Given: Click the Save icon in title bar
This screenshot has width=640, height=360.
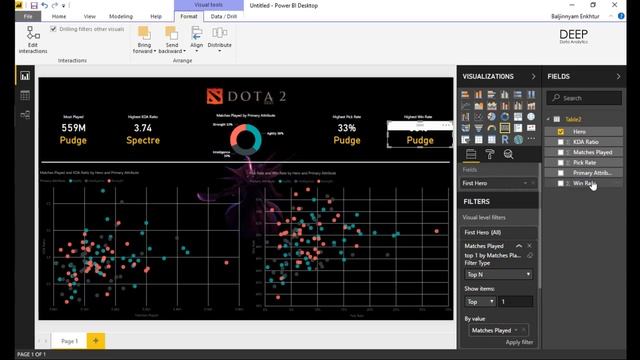Looking at the screenshot, I should pyautogui.click(x=34, y=5).
